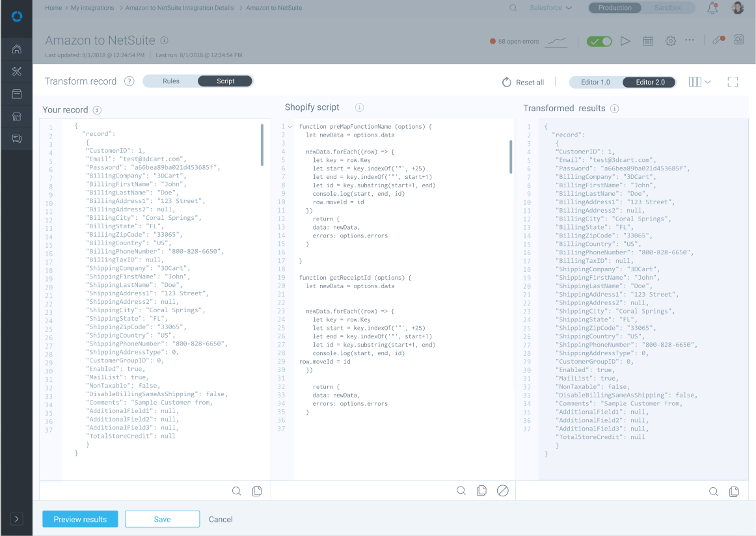Click the clear script circle-slash icon
The width and height of the screenshot is (756, 536).
coord(502,491)
